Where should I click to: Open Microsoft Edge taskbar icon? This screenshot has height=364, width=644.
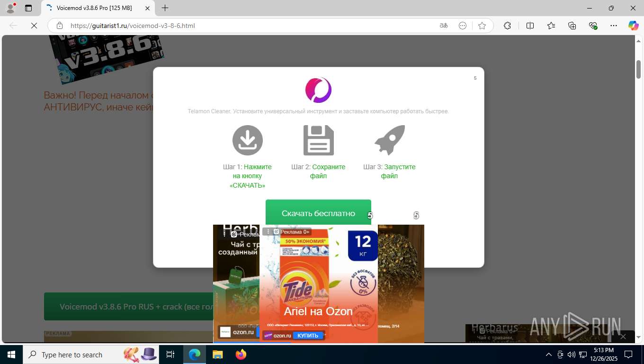pyautogui.click(x=195, y=355)
